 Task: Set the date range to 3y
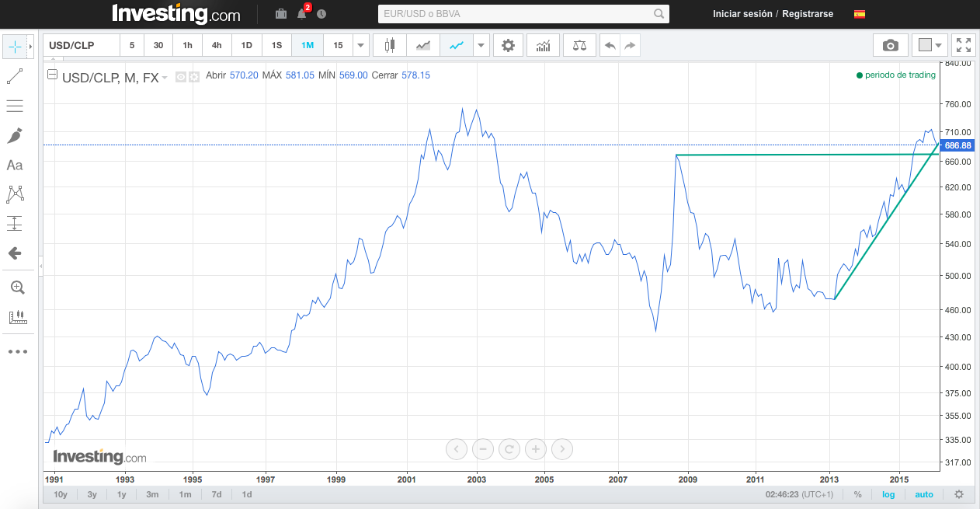pyautogui.click(x=92, y=494)
